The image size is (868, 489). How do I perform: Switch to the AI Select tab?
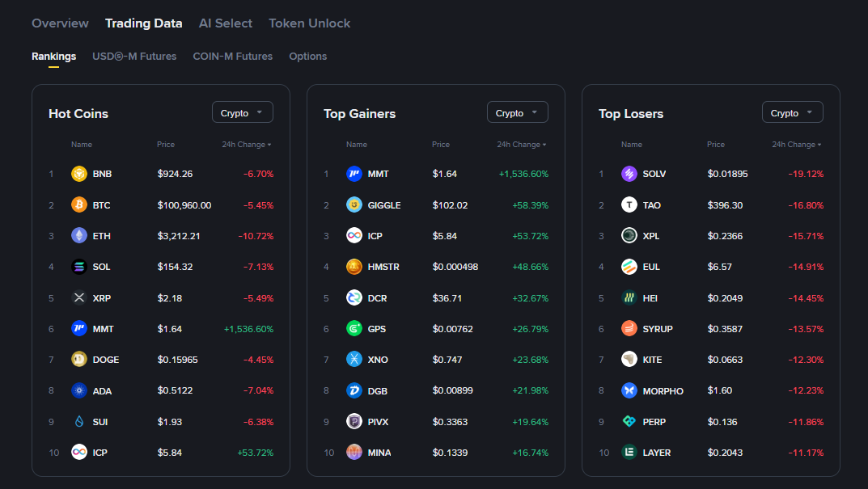[226, 23]
